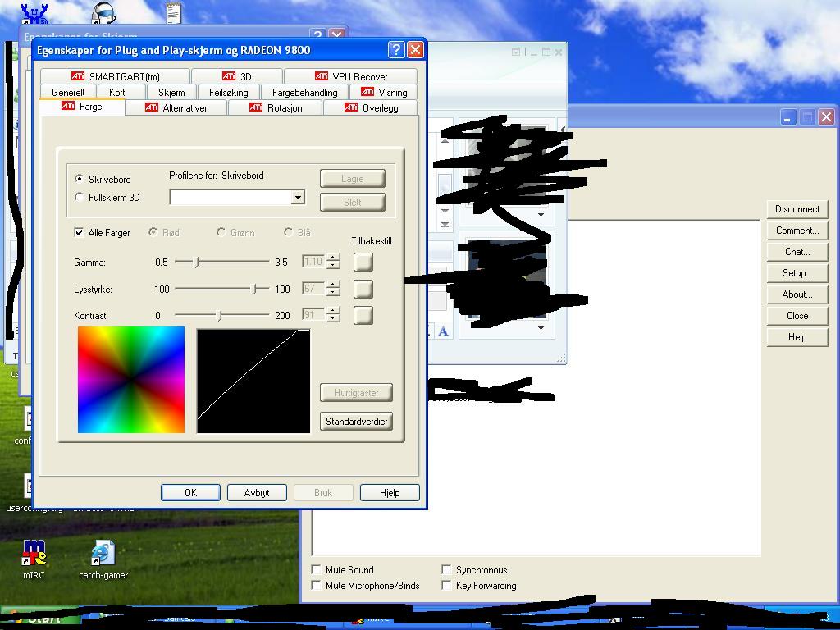The width and height of the screenshot is (840, 630).
Task: Click the Kontrast slider thumb
Action: [219, 315]
